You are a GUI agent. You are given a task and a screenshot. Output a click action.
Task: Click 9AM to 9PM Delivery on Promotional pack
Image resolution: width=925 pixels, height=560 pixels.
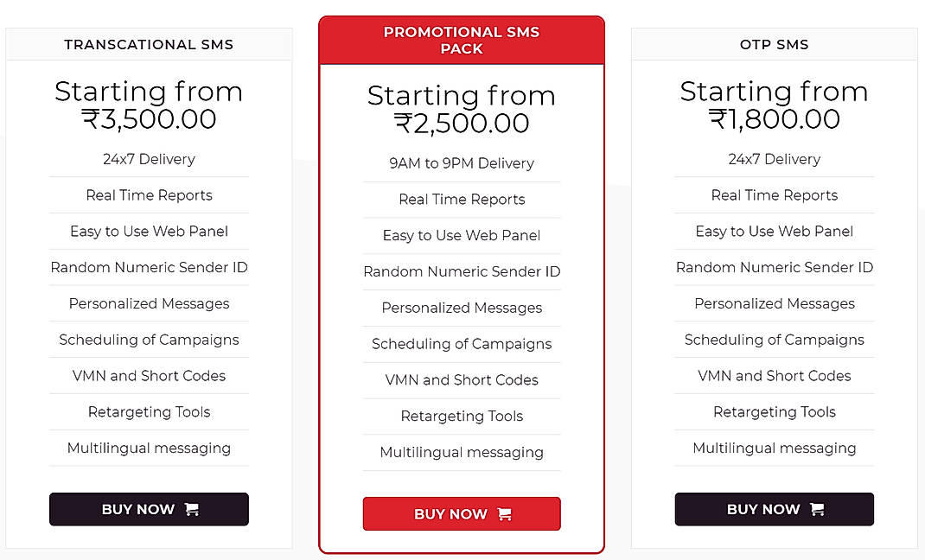coord(461,163)
